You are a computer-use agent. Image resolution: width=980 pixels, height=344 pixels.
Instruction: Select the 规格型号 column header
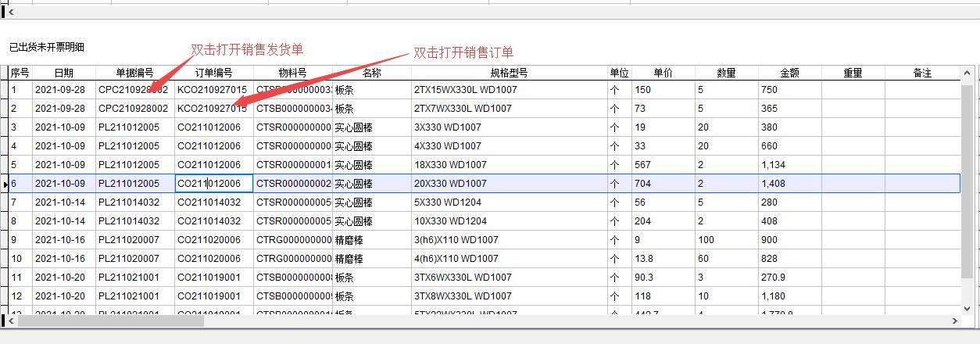pos(509,73)
